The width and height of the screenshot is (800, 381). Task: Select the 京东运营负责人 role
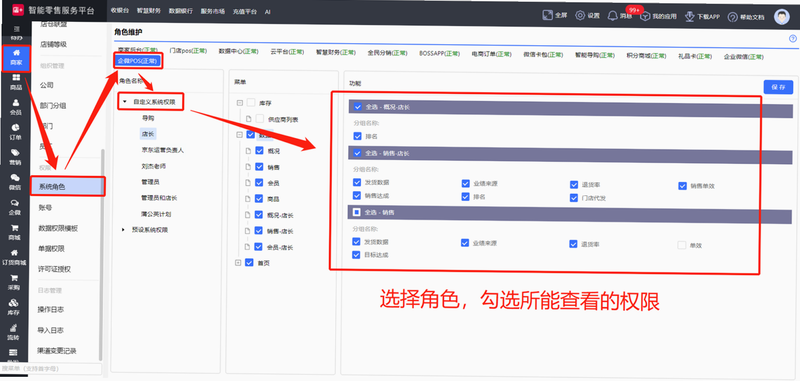(x=162, y=150)
